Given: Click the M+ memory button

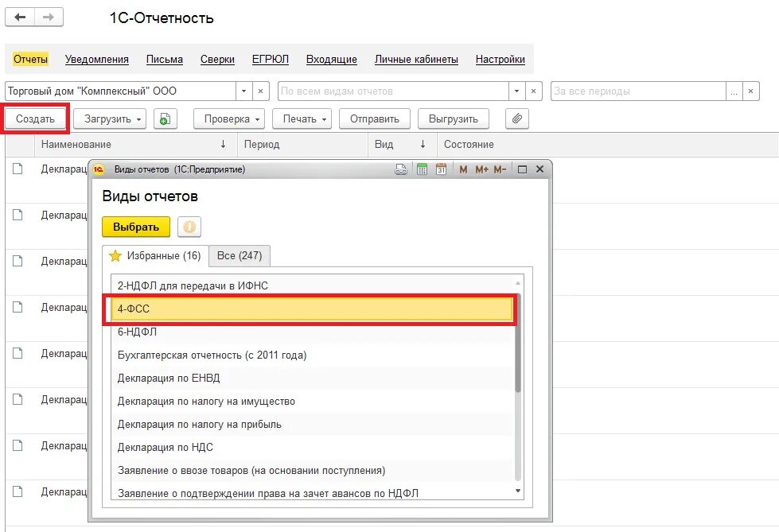Looking at the screenshot, I should tap(481, 169).
